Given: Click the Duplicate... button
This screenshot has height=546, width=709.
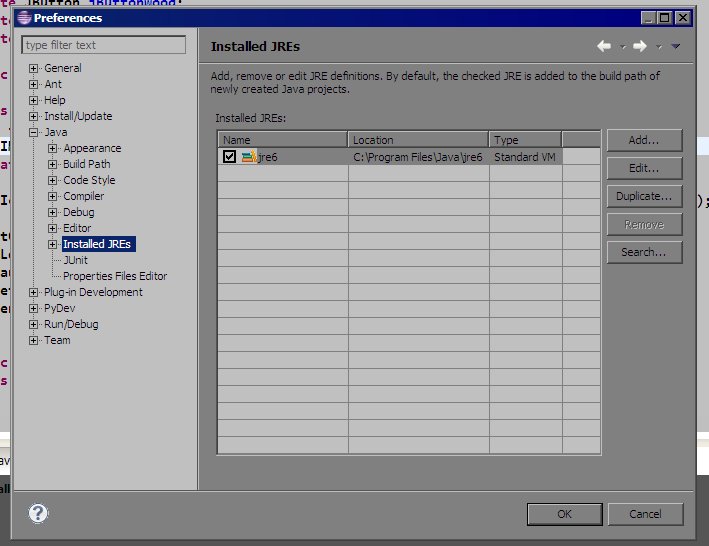Looking at the screenshot, I should [644, 196].
